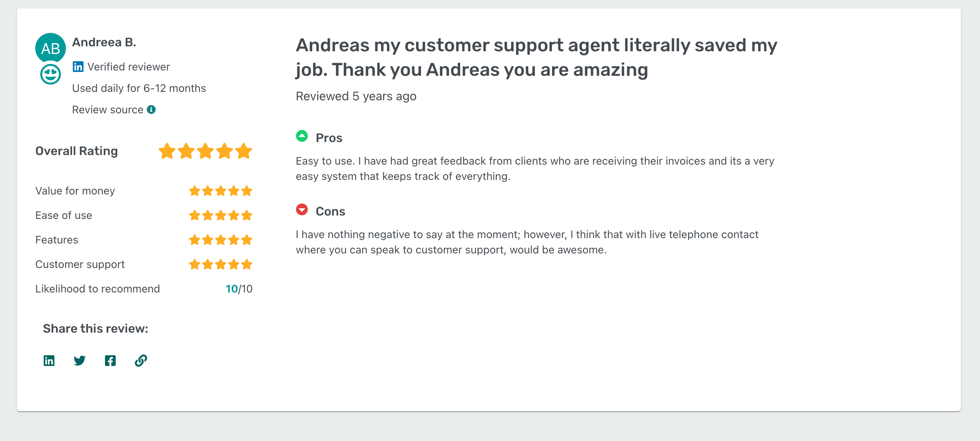Viewport: 980px width, 441px height.
Task: Click the LinkedIn verified reviewer badge
Action: pos(78,67)
